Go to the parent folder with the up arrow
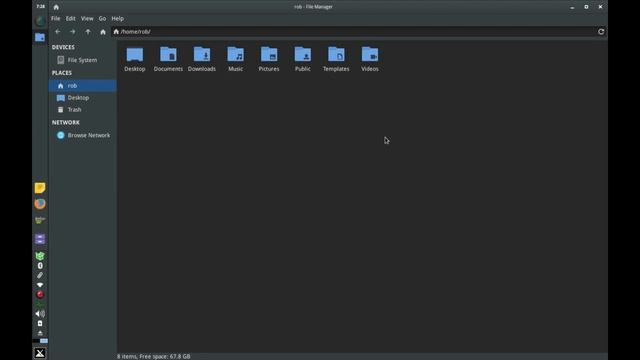Screen dimensions: 640x360 (x=88, y=31)
